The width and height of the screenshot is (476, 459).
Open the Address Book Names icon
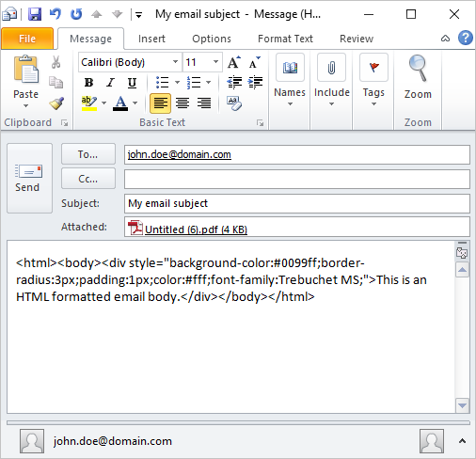point(290,67)
